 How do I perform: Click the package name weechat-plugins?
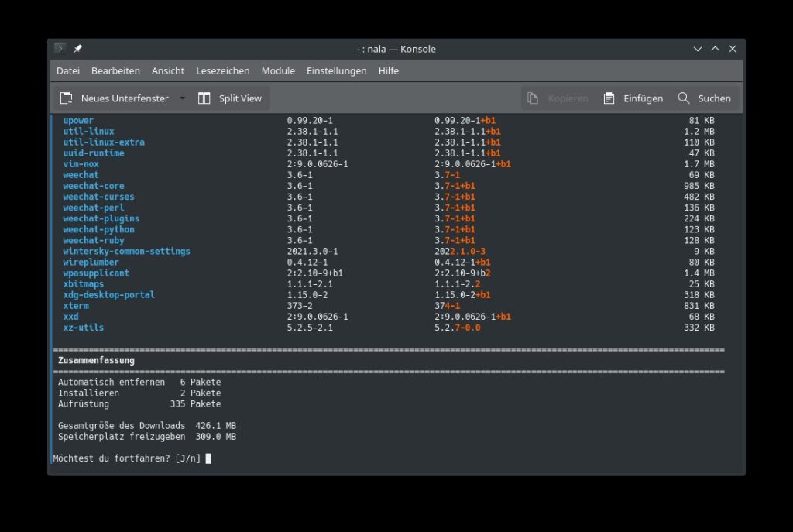click(x=101, y=218)
